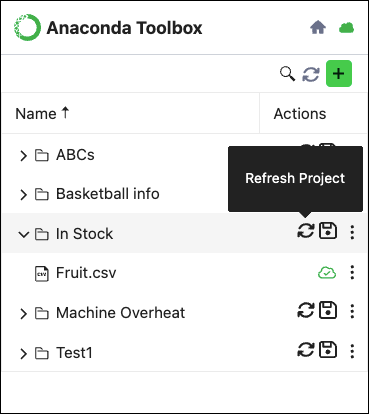Click the home icon in header

point(318,27)
